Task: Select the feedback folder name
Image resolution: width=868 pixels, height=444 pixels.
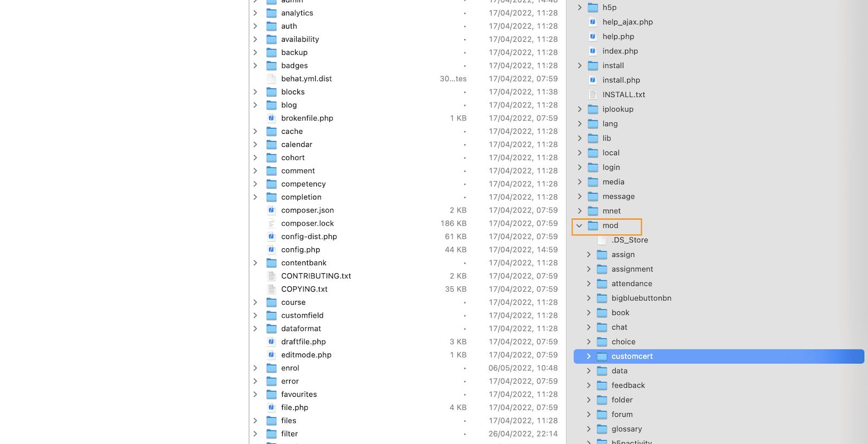Action: (x=628, y=385)
